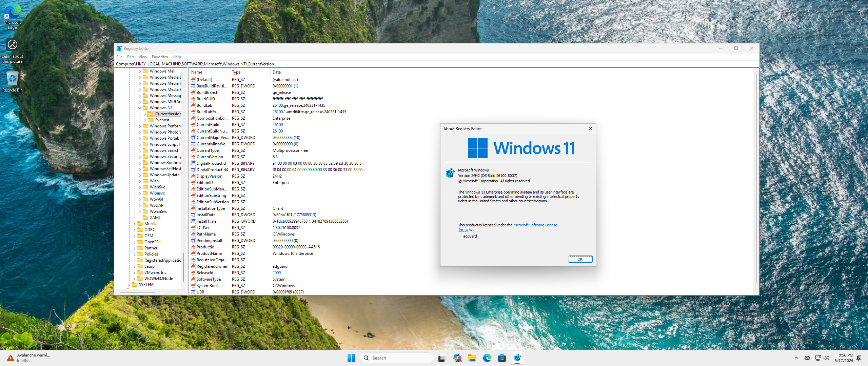Open the Favorites menu

[159, 57]
